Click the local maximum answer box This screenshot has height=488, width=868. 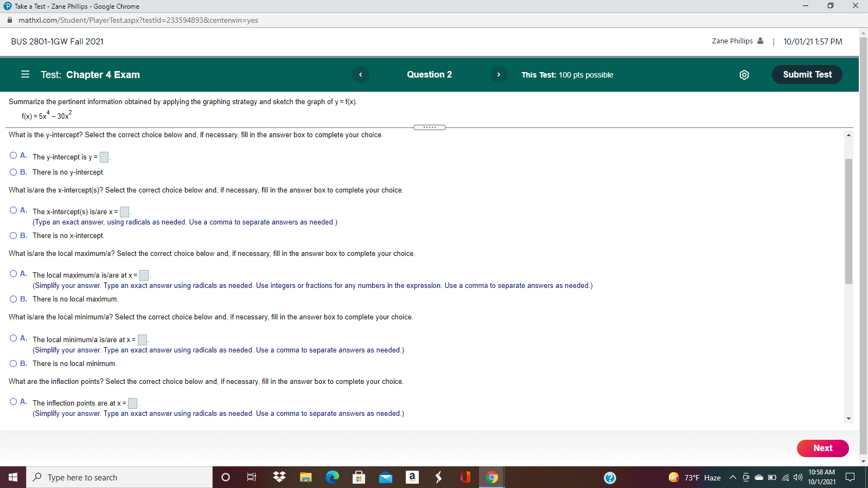tap(144, 275)
